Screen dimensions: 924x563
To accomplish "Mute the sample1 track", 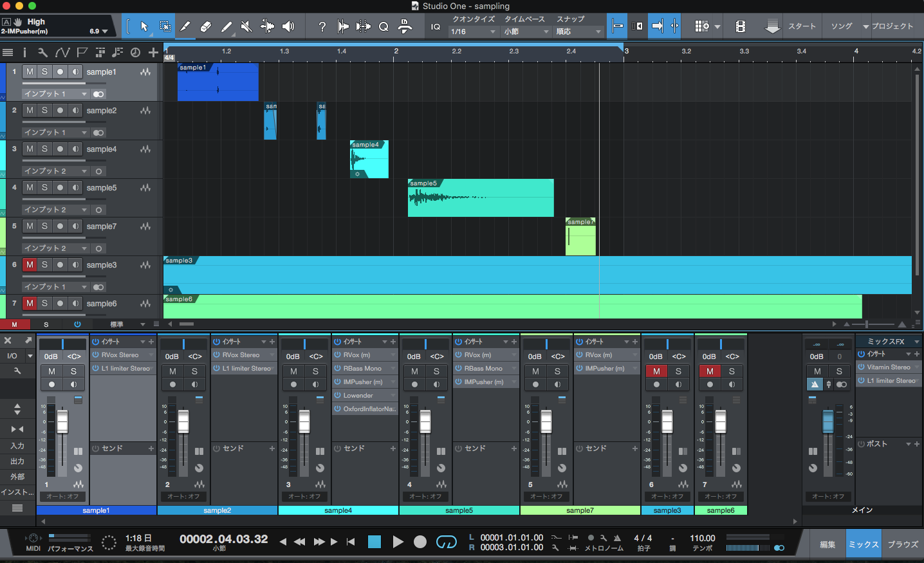I will [30, 71].
